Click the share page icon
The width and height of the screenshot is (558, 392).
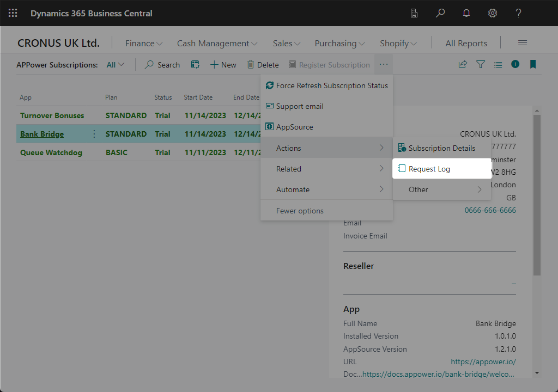[x=463, y=64]
